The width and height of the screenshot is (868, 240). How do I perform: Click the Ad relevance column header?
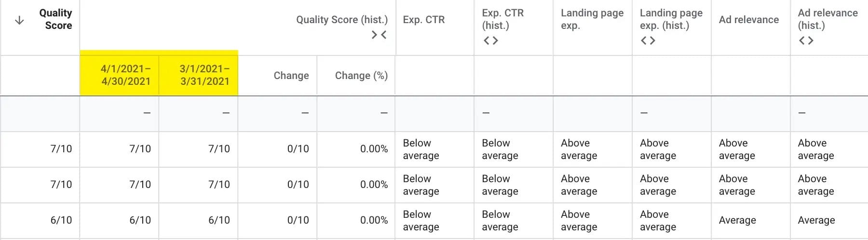(x=748, y=20)
